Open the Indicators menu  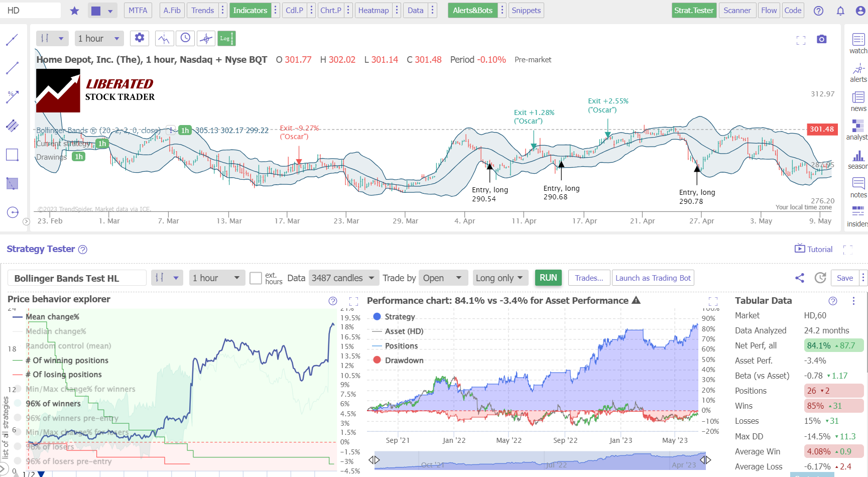(250, 10)
